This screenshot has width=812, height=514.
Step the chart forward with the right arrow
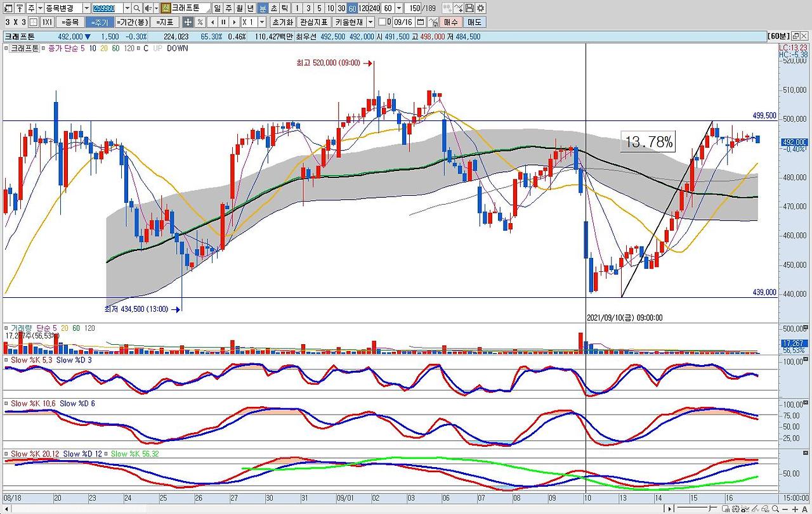pos(234,22)
